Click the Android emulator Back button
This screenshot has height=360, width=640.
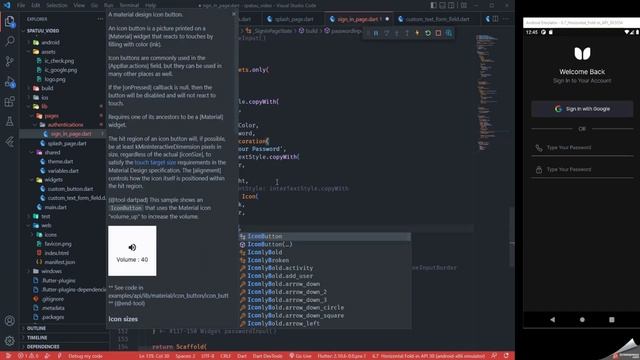(x=552, y=320)
